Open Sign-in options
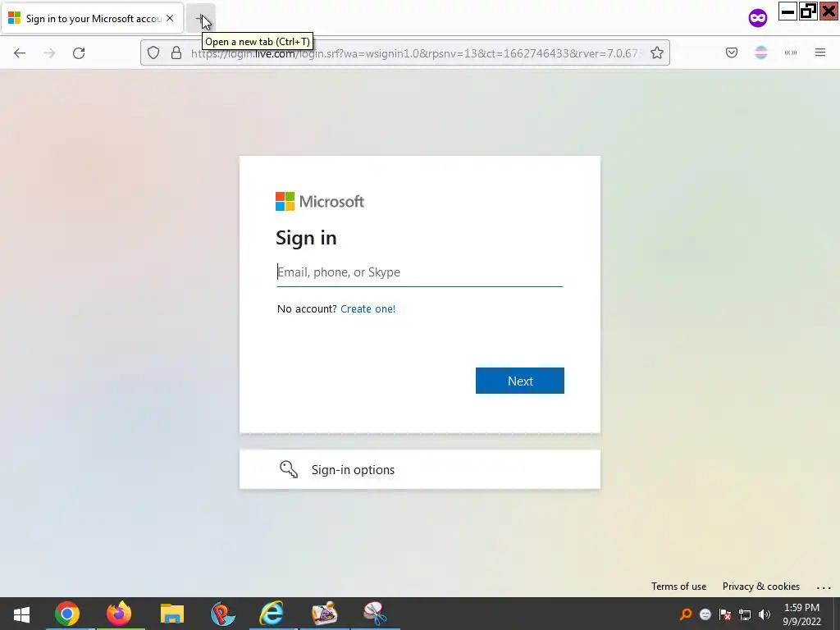The height and width of the screenshot is (630, 840). click(419, 469)
